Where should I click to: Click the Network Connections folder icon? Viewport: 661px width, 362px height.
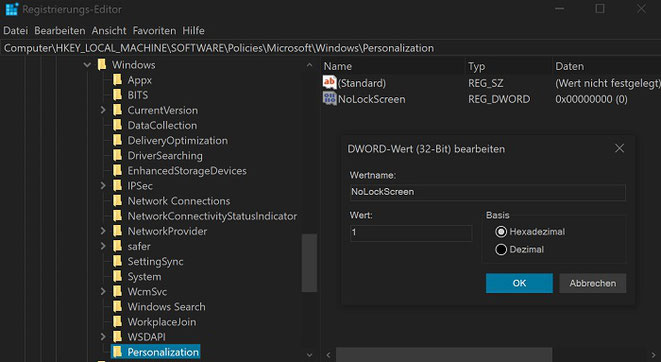(118, 201)
